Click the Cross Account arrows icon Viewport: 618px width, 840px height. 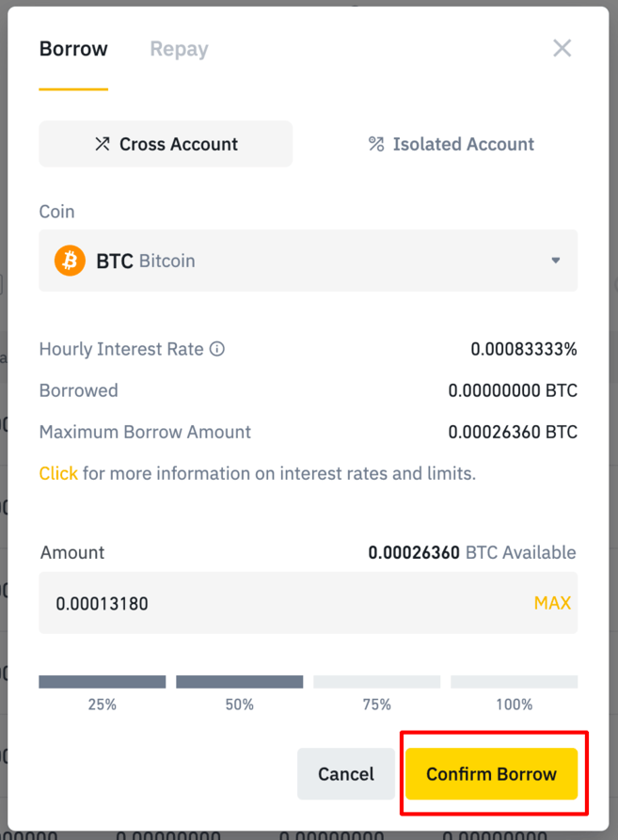(103, 144)
